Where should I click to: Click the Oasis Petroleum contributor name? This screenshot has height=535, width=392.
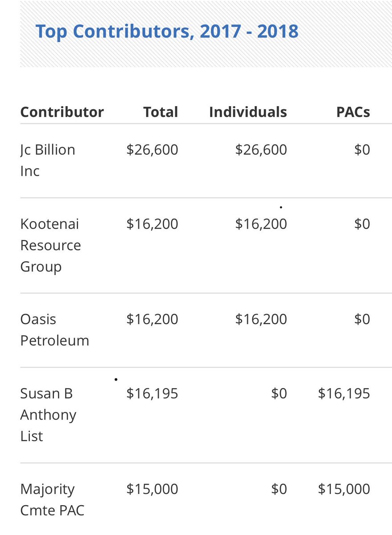click(55, 330)
